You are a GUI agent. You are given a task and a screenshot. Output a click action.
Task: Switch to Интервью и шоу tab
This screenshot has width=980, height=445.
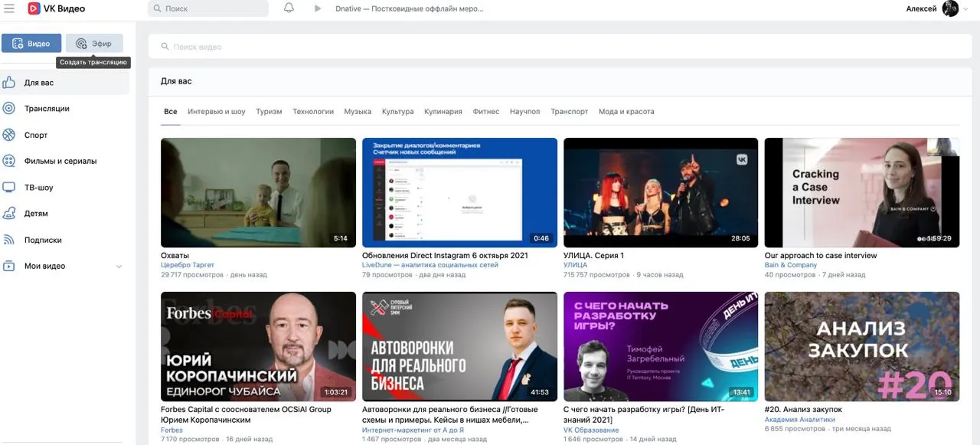(217, 112)
